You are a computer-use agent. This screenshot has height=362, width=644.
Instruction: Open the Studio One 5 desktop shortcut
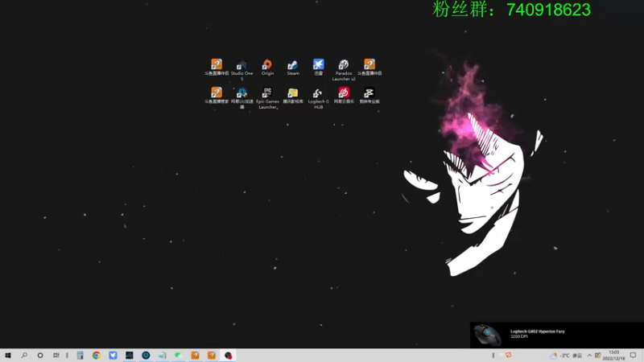pyautogui.click(x=242, y=69)
